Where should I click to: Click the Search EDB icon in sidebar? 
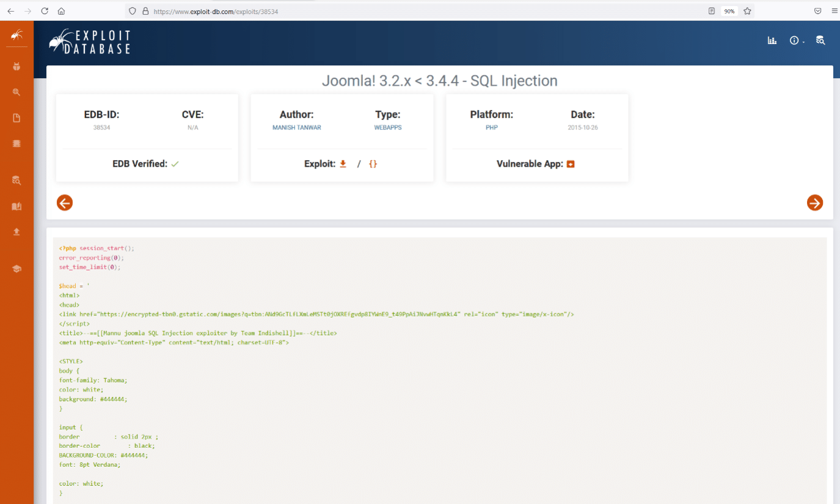pyautogui.click(x=16, y=180)
